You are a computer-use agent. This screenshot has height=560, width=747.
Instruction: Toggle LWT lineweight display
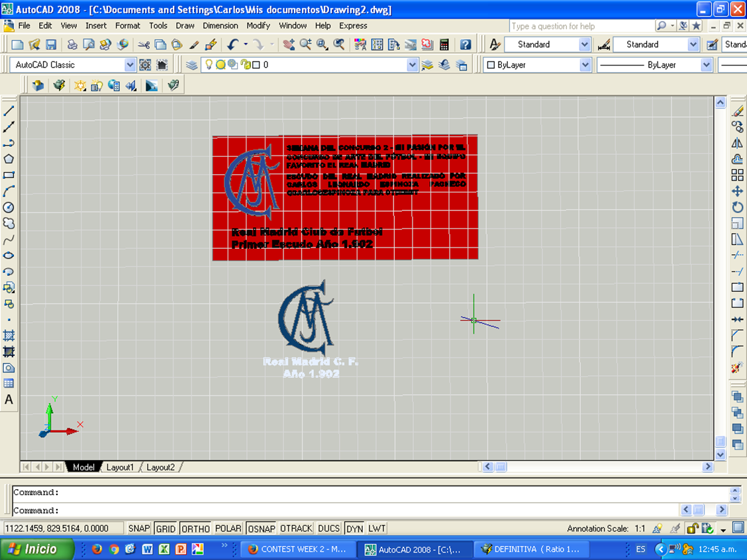click(376, 528)
